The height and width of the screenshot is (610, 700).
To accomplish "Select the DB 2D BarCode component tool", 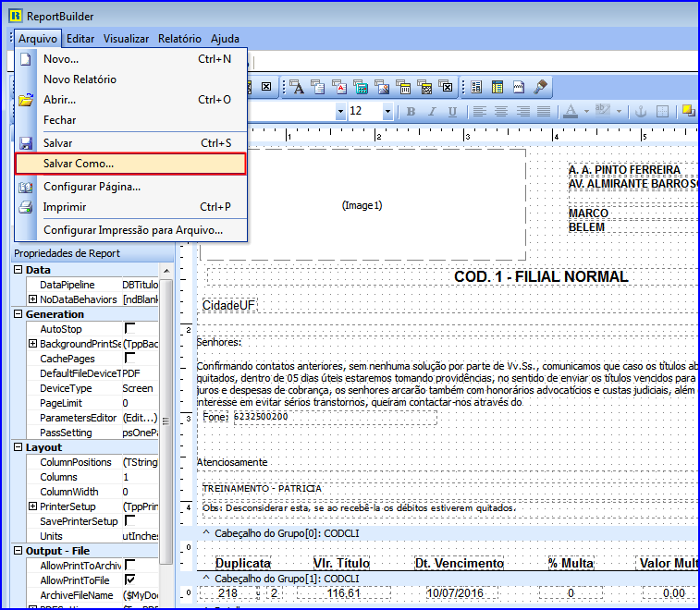I will coord(425,87).
